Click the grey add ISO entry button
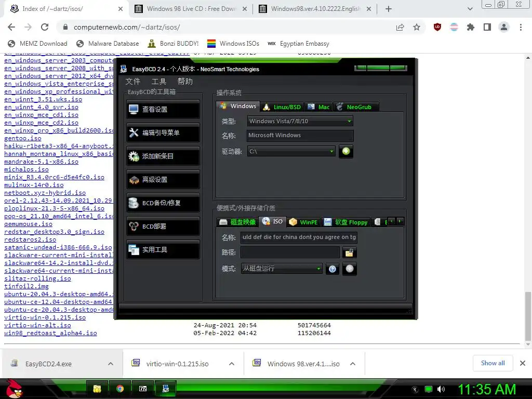The width and height of the screenshot is (532, 399). pyautogui.click(x=349, y=269)
